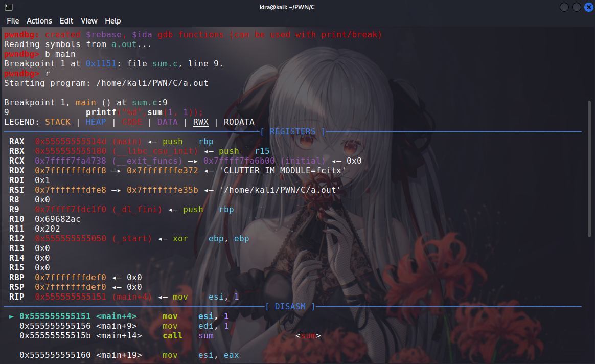Click the current instruction arrow marker

[x=11, y=316]
